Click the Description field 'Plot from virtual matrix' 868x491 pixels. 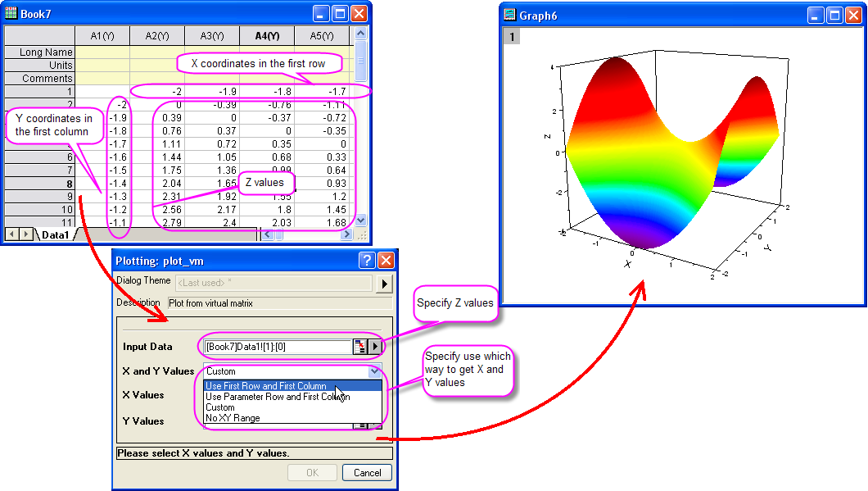pos(279,303)
